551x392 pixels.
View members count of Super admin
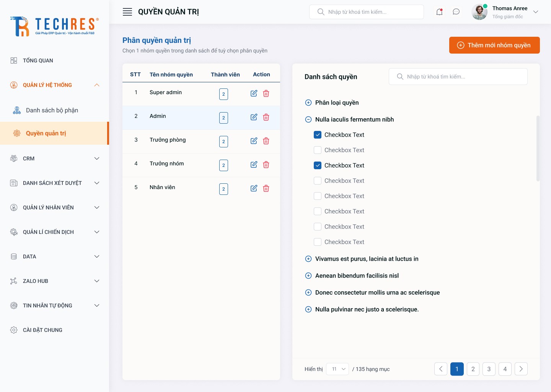point(224,94)
